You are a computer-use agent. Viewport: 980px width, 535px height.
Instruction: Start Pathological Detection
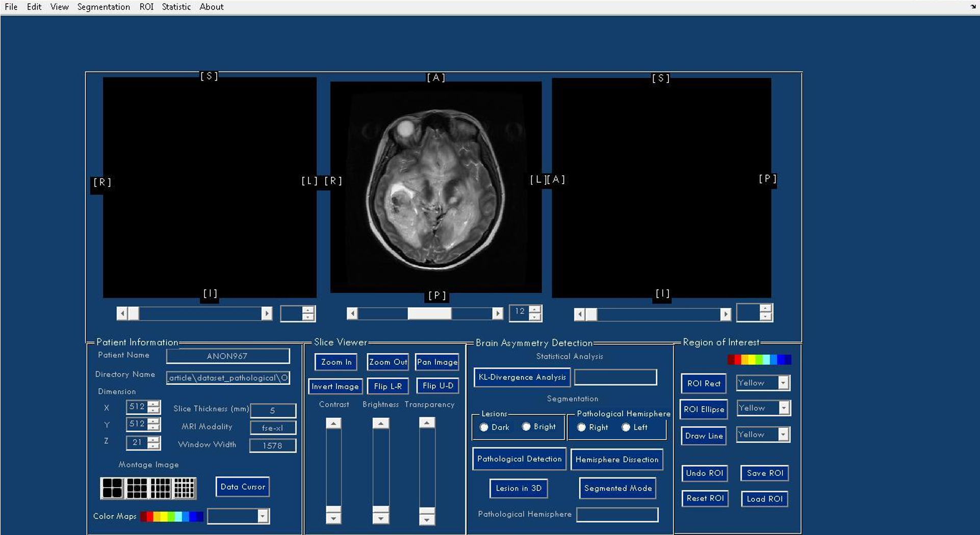519,459
